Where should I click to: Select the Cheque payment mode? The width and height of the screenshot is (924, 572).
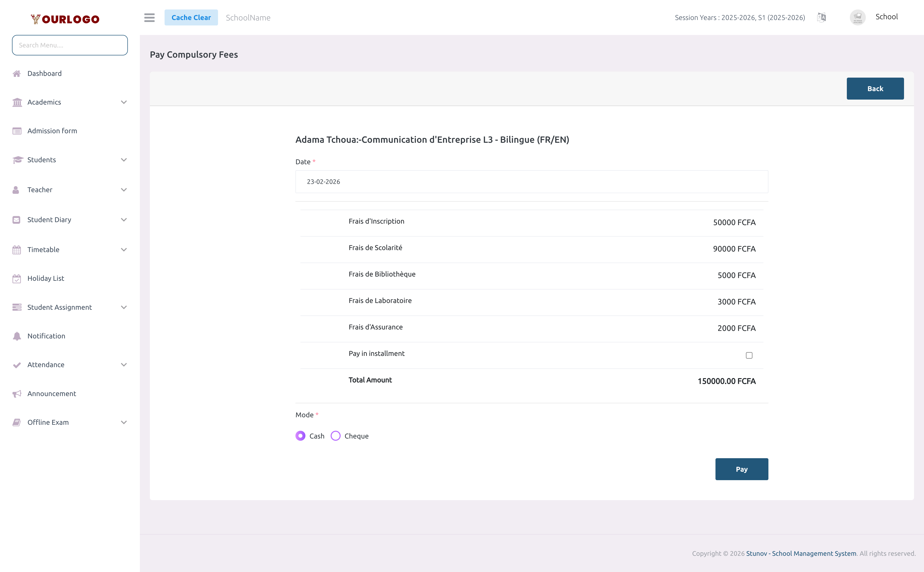click(x=335, y=436)
